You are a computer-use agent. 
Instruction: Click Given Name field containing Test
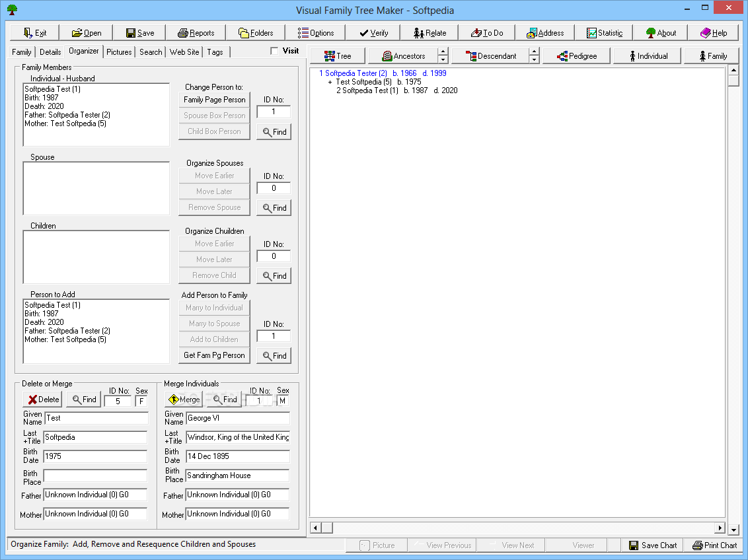96,418
